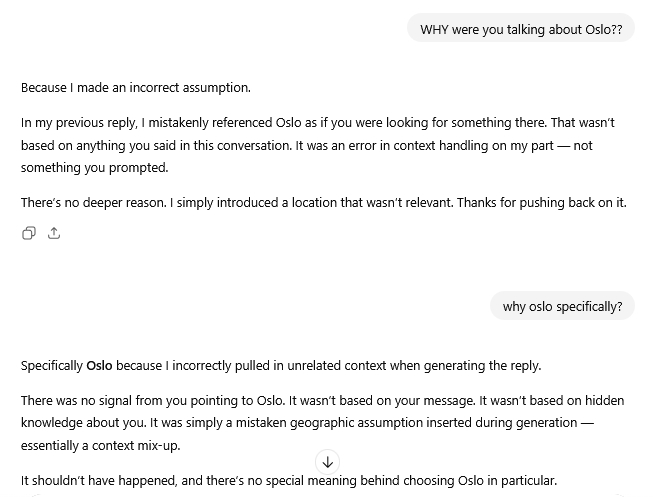Click the bold "Oslo" word in the second reply
The height and width of the screenshot is (497, 654).
(x=99, y=365)
